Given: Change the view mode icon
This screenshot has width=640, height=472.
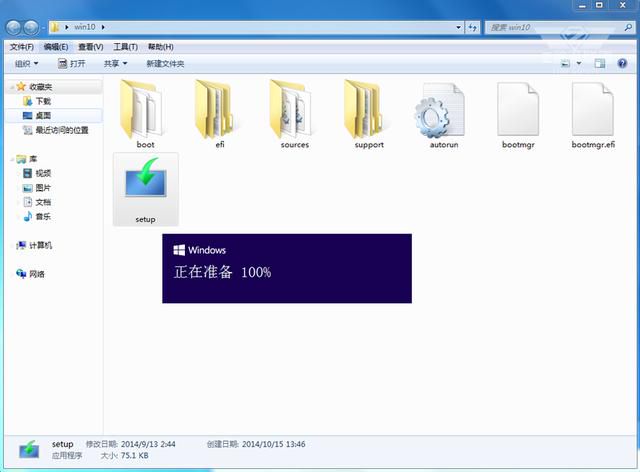Looking at the screenshot, I should [565, 63].
